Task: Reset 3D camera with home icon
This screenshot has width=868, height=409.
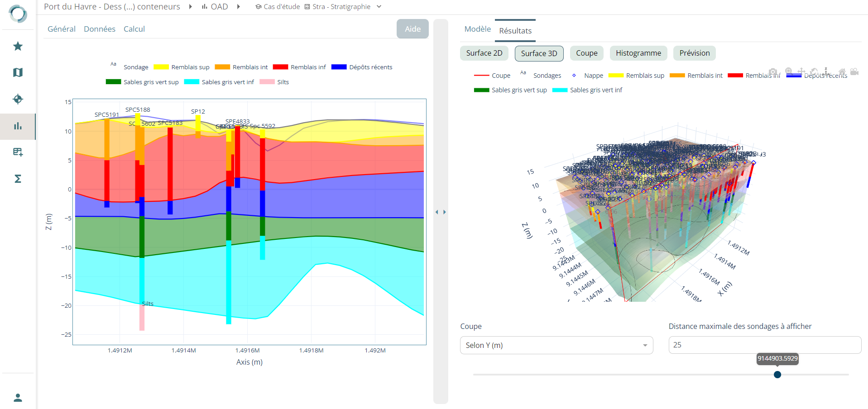Action: click(842, 72)
